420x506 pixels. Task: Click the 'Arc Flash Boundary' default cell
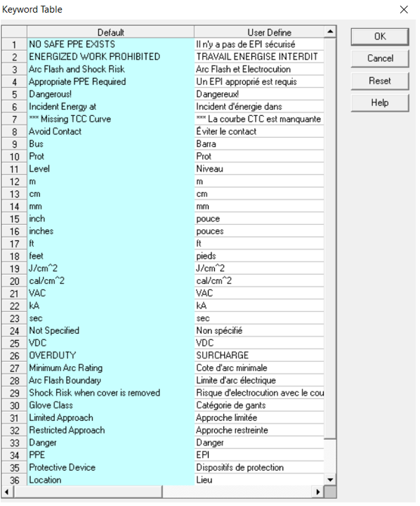(111, 380)
